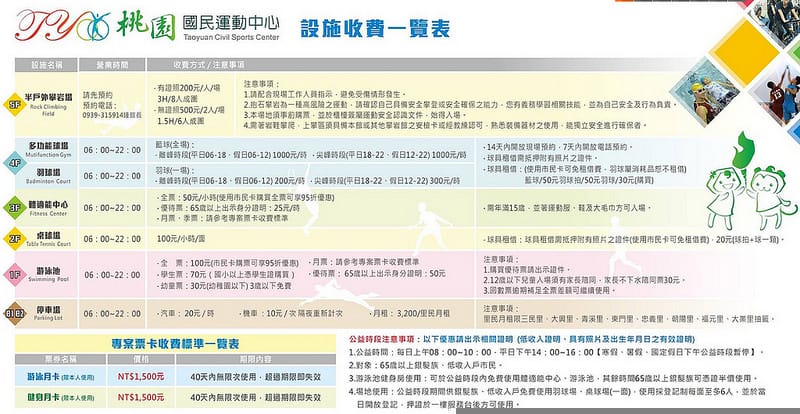Click the 游泳月卡 NT$1,500元 price
Viewport: 800px width, 414px height.
pos(141,377)
